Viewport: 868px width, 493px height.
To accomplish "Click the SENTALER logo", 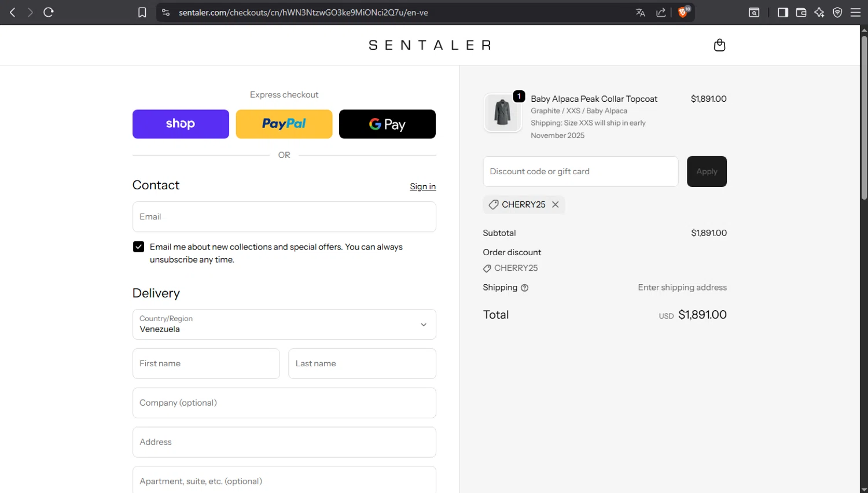I will coord(430,45).
